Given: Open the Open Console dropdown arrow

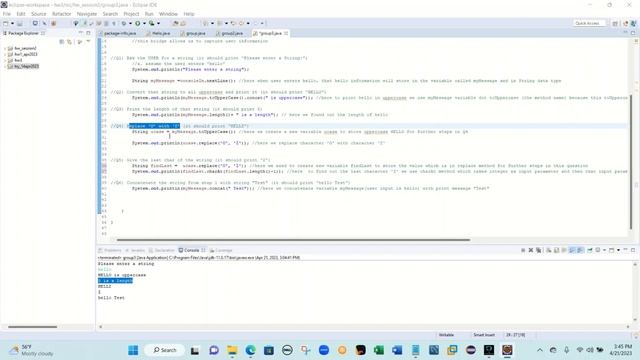Looking at the screenshot, I should point(618,250).
